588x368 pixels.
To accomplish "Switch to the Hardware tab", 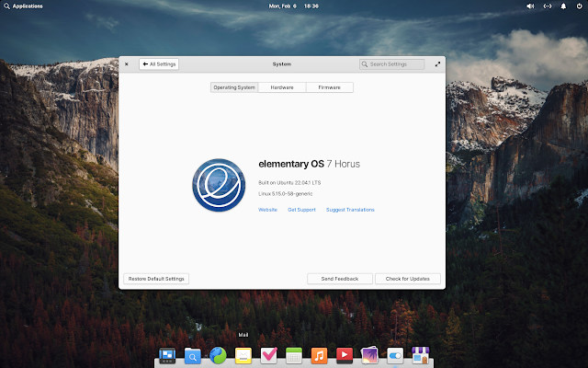I will tap(282, 87).
